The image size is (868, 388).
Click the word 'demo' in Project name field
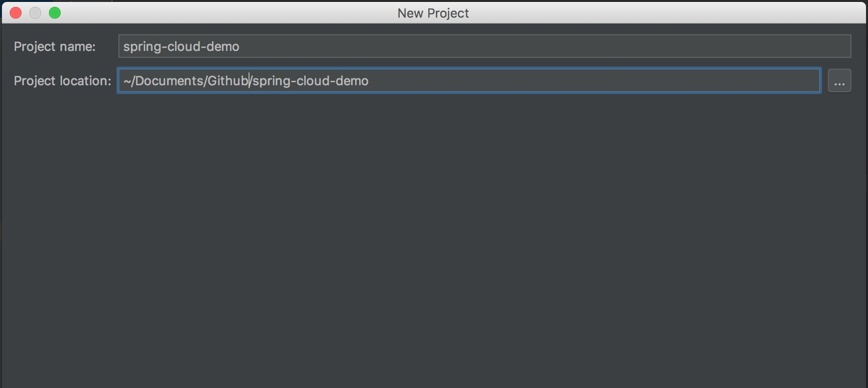pyautogui.click(x=223, y=47)
